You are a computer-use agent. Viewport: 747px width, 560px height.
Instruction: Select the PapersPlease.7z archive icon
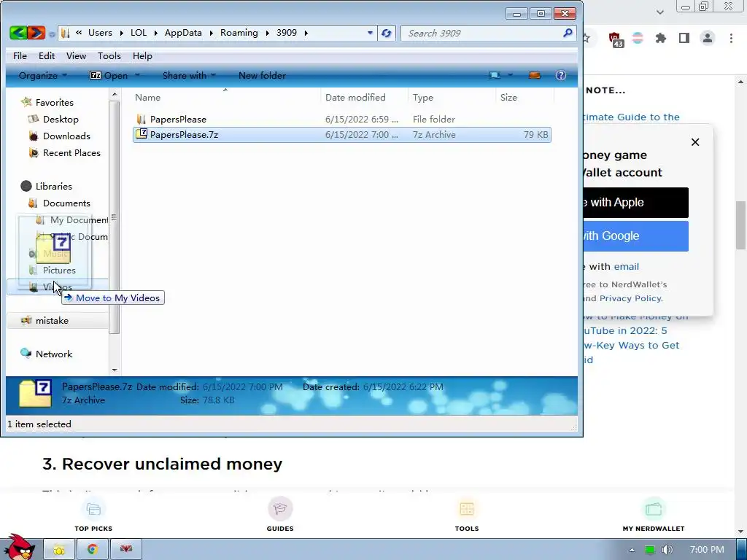point(142,134)
